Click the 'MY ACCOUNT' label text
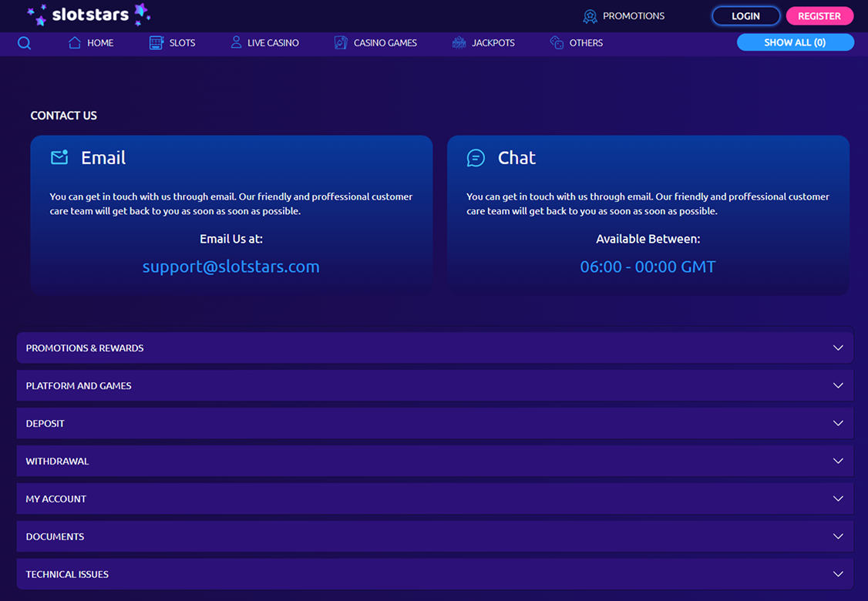Viewport: 868px width, 601px height. coord(56,499)
